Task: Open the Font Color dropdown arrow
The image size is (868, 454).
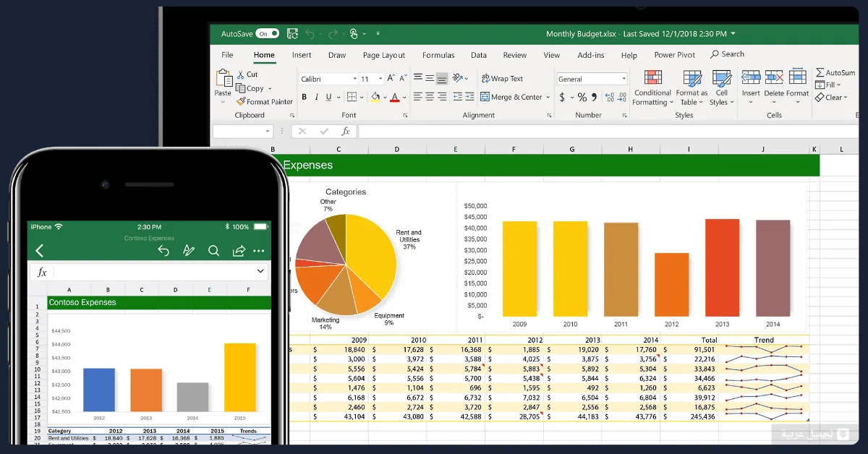Action: coord(404,97)
